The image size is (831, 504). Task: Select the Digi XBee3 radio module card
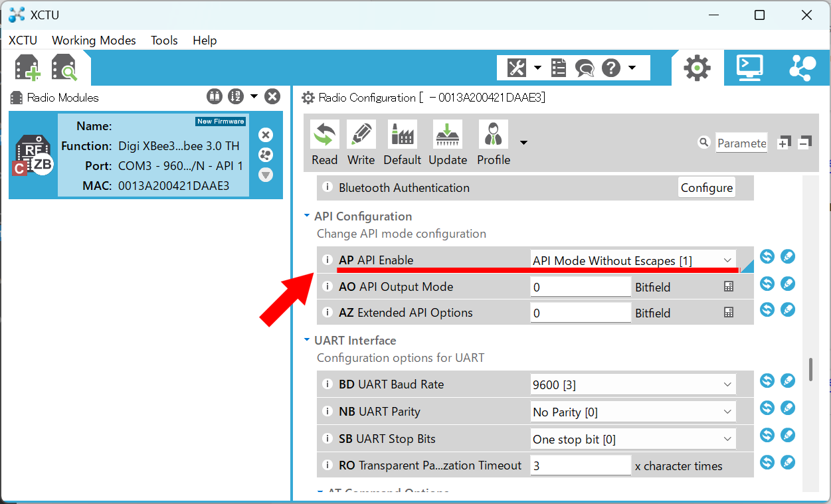click(145, 155)
